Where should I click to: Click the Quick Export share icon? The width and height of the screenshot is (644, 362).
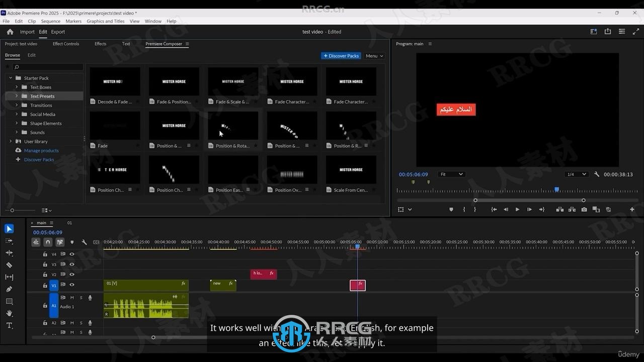coord(608,31)
